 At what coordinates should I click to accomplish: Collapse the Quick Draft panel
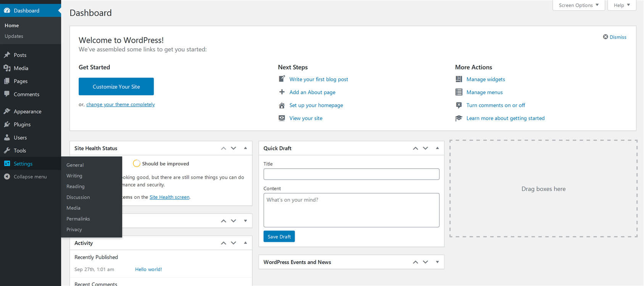click(437, 148)
